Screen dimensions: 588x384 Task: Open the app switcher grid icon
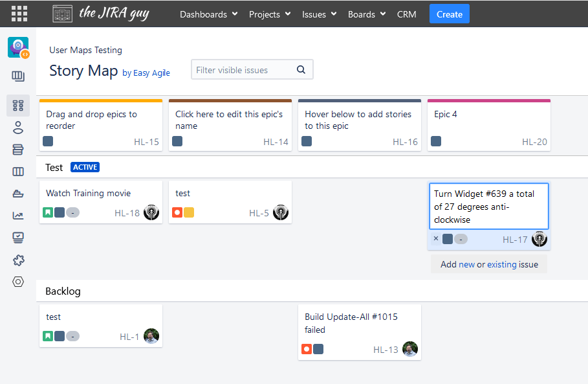tap(19, 14)
